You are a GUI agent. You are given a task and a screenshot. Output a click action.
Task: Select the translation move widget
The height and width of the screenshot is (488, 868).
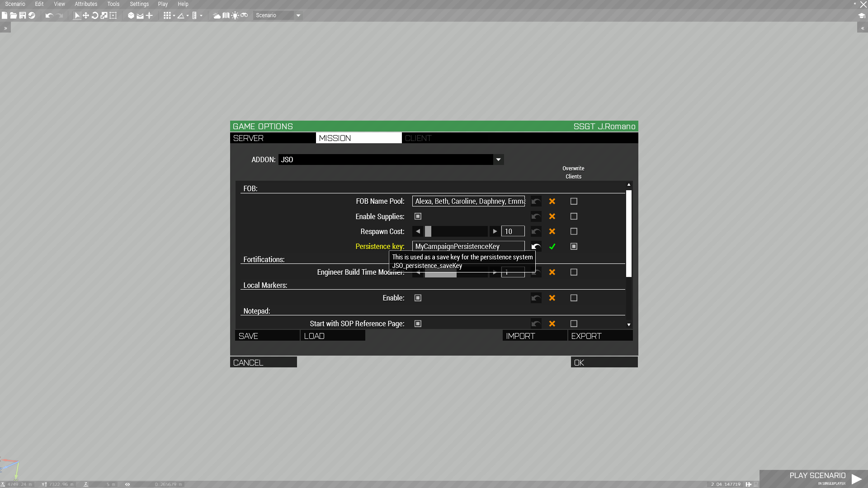[x=86, y=15]
